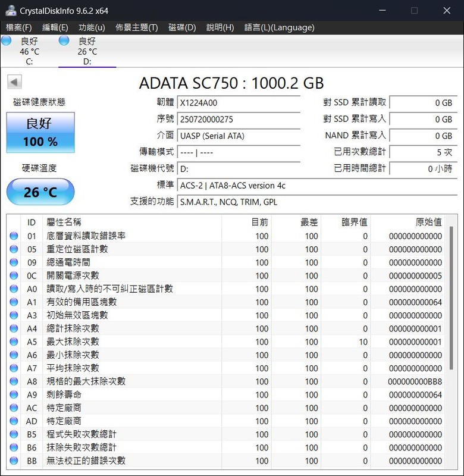Click status orb for attribute AD row
Image resolution: width=464 pixels, height=476 pixels.
pyautogui.click(x=14, y=421)
